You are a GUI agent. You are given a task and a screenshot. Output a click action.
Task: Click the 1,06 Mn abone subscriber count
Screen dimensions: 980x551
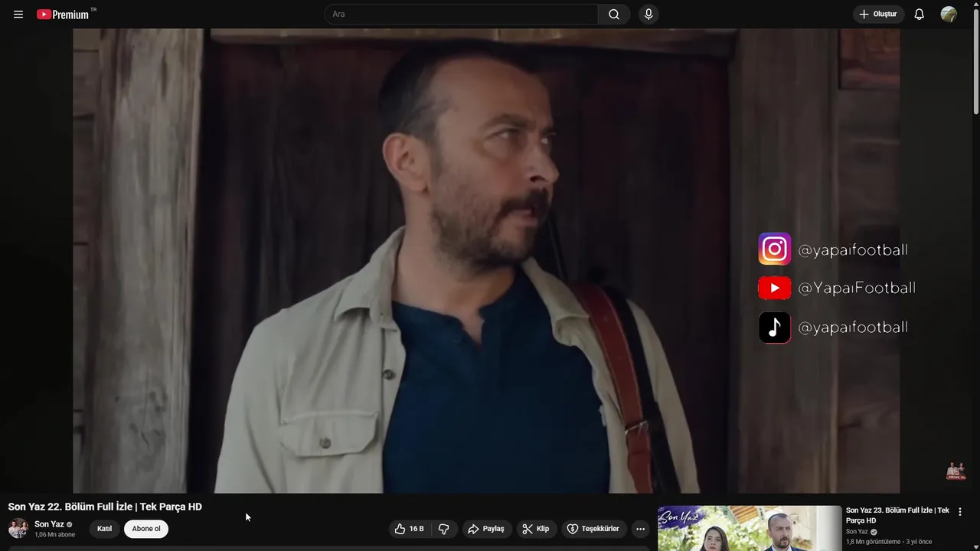(54, 535)
